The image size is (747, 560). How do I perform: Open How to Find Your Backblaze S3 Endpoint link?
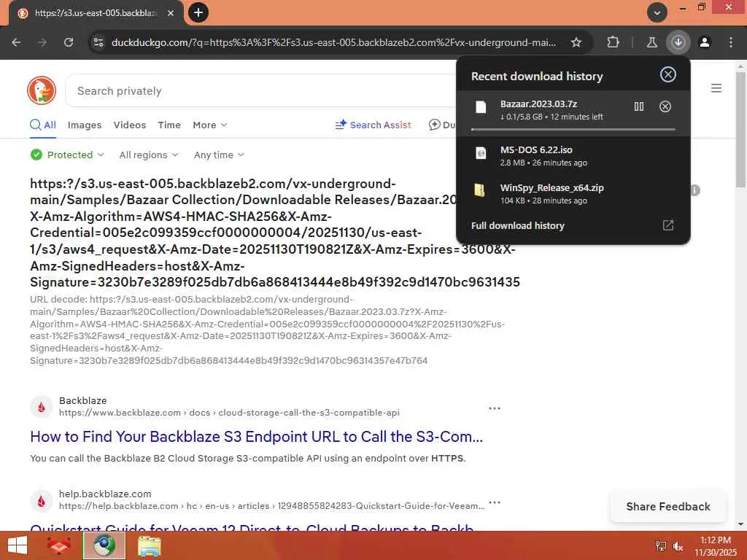tap(256, 437)
